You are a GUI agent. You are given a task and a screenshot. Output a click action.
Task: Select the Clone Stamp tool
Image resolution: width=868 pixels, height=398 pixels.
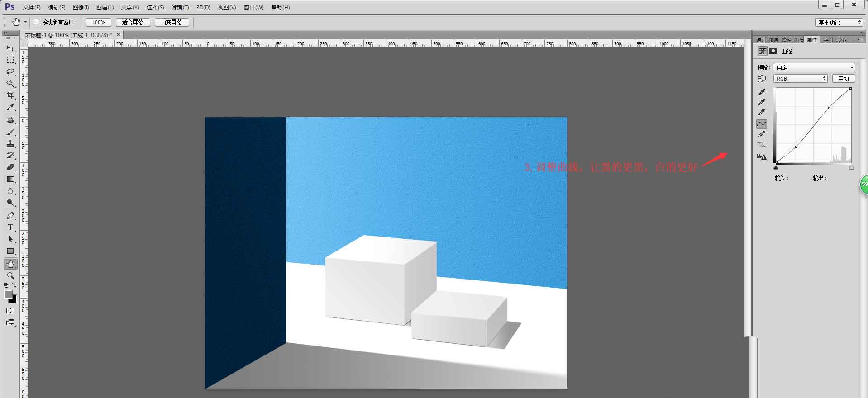pos(10,144)
